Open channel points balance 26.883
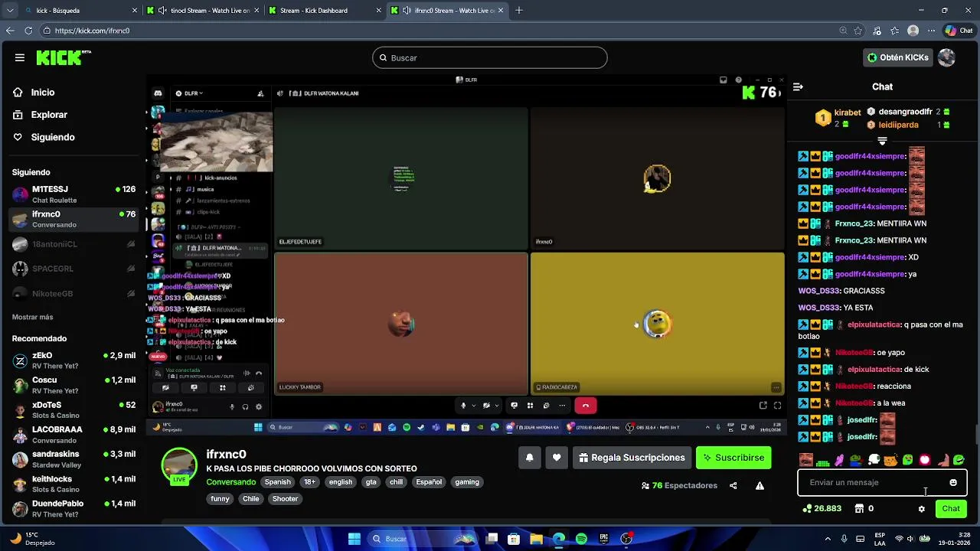The height and width of the screenshot is (551, 980). 822,509
